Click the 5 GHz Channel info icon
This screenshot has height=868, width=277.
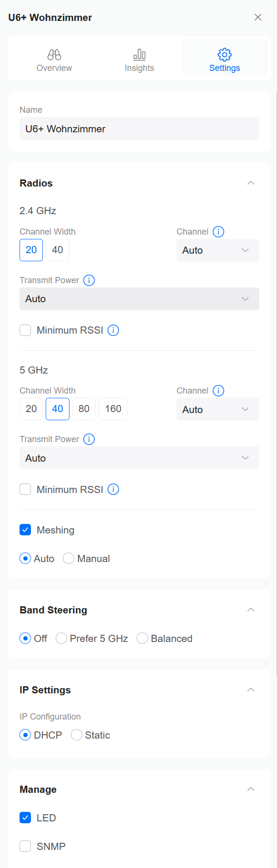[218, 391]
